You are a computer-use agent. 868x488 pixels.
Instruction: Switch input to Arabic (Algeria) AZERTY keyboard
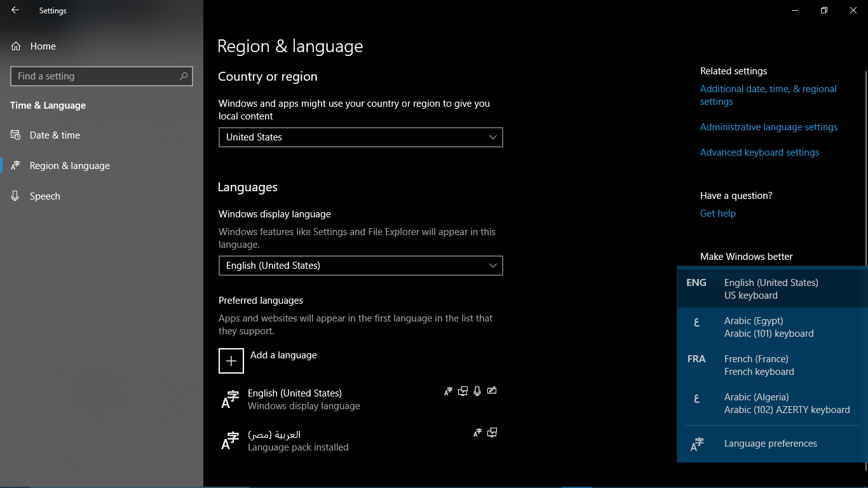point(772,403)
